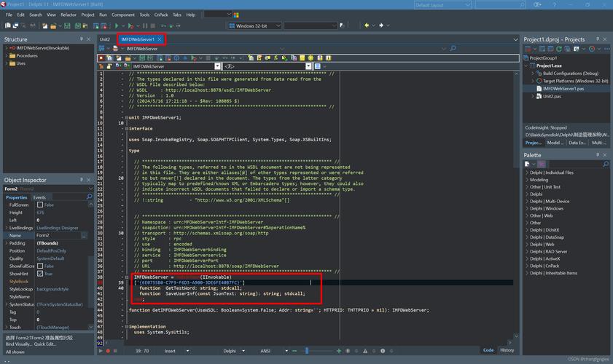
Task: Open the Default Layout dropdown
Action: [467, 4]
